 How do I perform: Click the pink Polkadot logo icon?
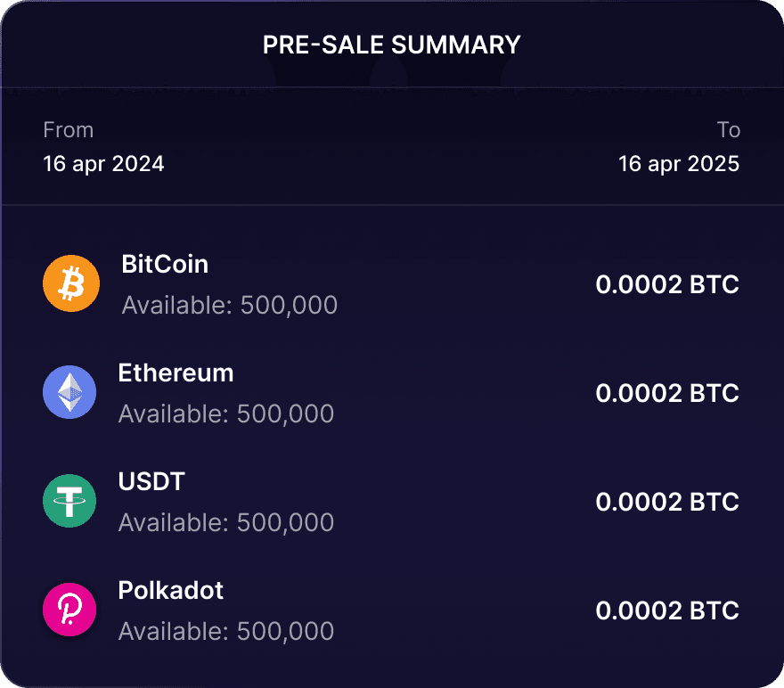click(x=69, y=610)
